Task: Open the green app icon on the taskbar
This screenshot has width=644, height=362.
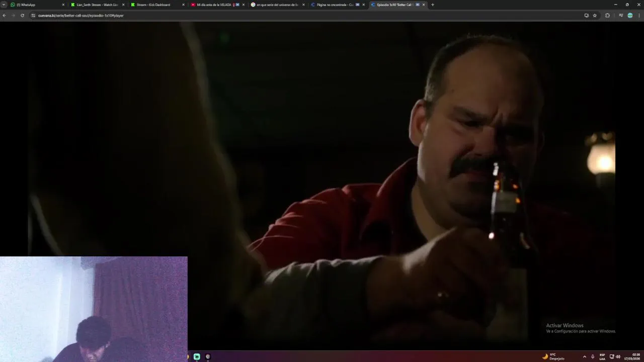Action: point(197,356)
